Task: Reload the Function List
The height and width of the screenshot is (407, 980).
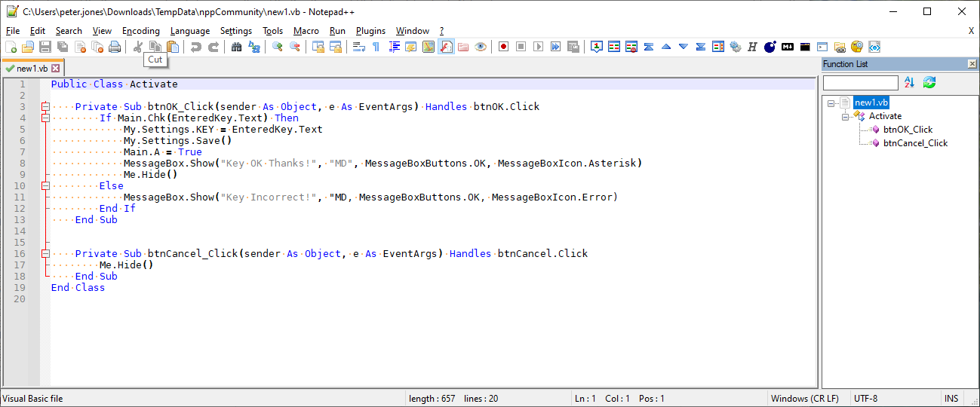Action: click(929, 82)
